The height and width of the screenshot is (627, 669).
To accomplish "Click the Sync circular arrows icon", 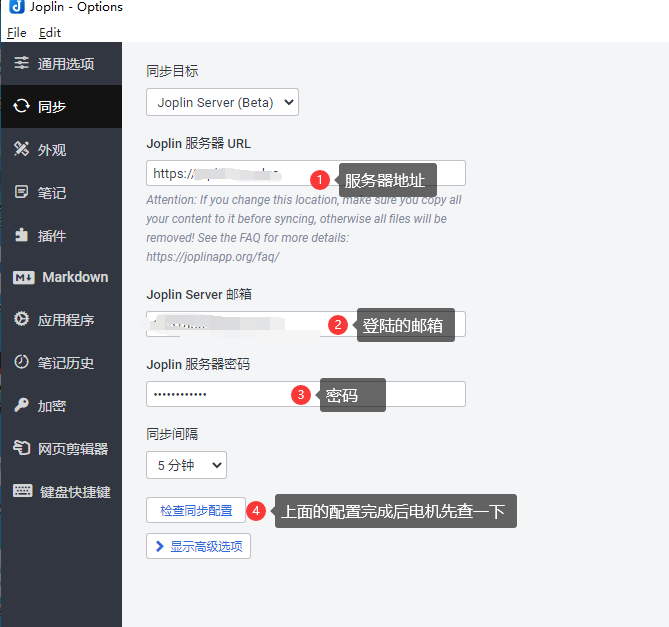I will click(x=21, y=106).
